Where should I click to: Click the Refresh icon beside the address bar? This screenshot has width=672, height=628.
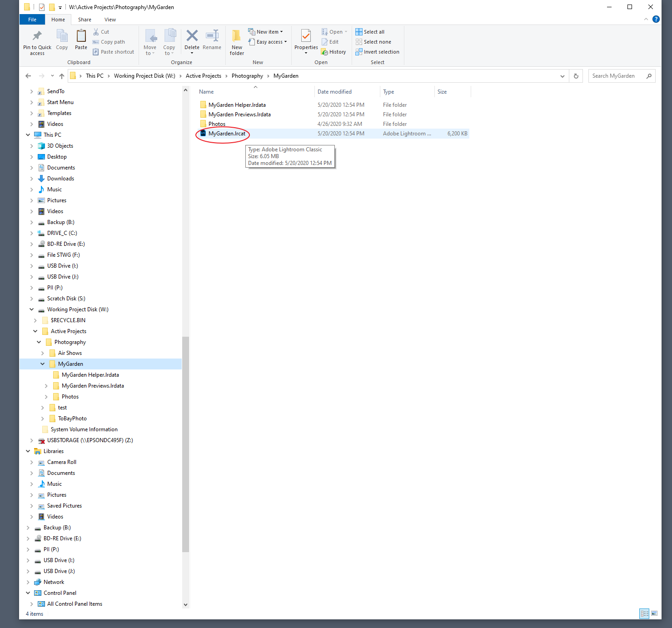coord(576,76)
